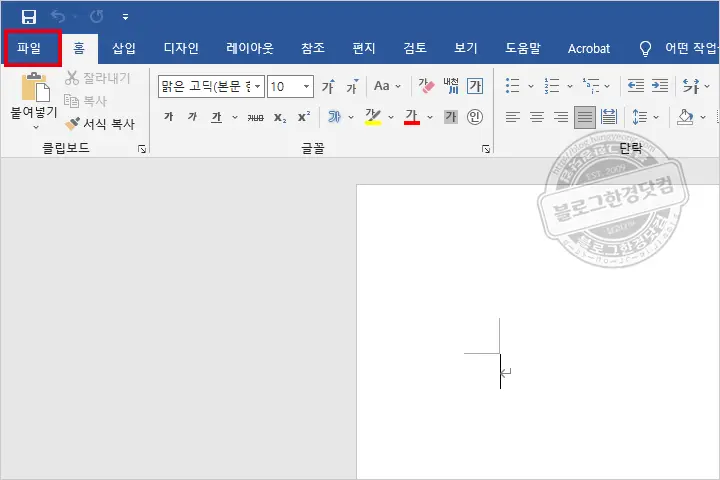Open the 글꼴 dialog launcher

pyautogui.click(x=486, y=149)
